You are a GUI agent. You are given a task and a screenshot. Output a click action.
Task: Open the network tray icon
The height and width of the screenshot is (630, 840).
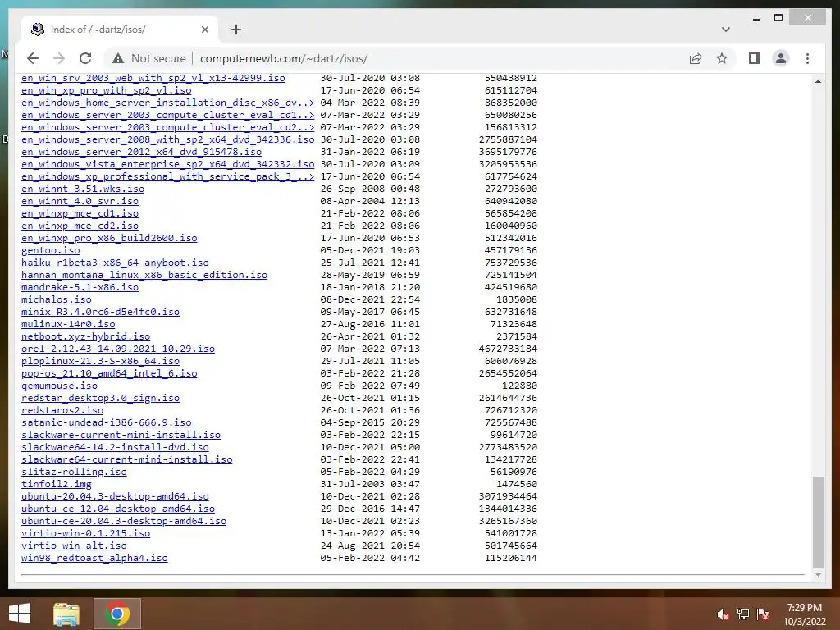point(743,614)
